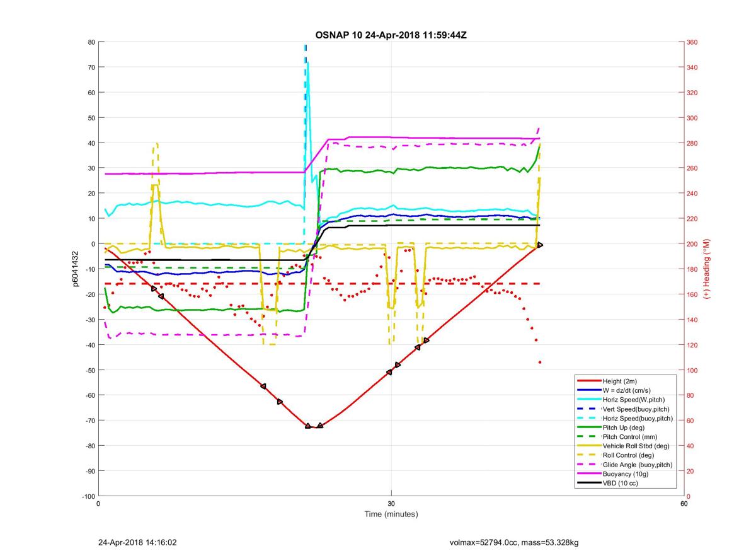
Task: Select the red heading tick label 300
Action: (x=693, y=118)
